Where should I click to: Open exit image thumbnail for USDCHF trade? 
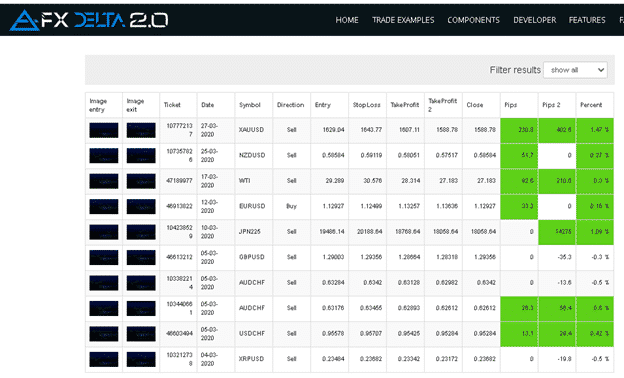pyautogui.click(x=141, y=334)
